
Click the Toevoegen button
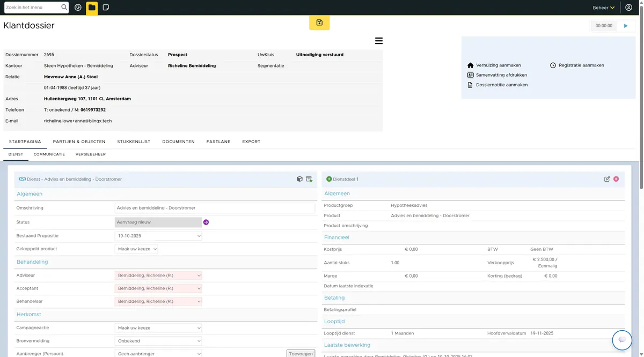pos(301,354)
